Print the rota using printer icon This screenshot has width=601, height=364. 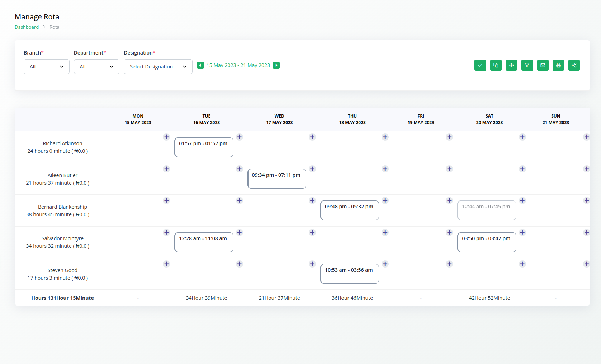pyautogui.click(x=558, y=65)
